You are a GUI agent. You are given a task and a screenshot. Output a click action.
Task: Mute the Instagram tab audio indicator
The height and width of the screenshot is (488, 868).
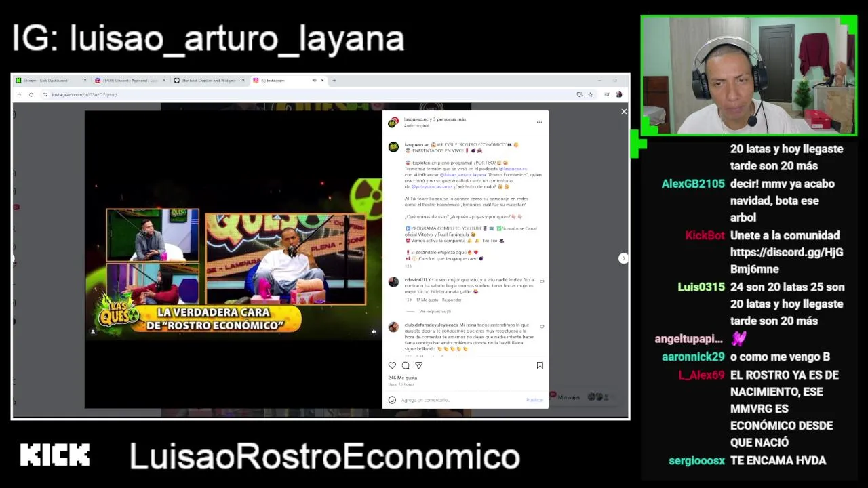[x=314, y=80]
